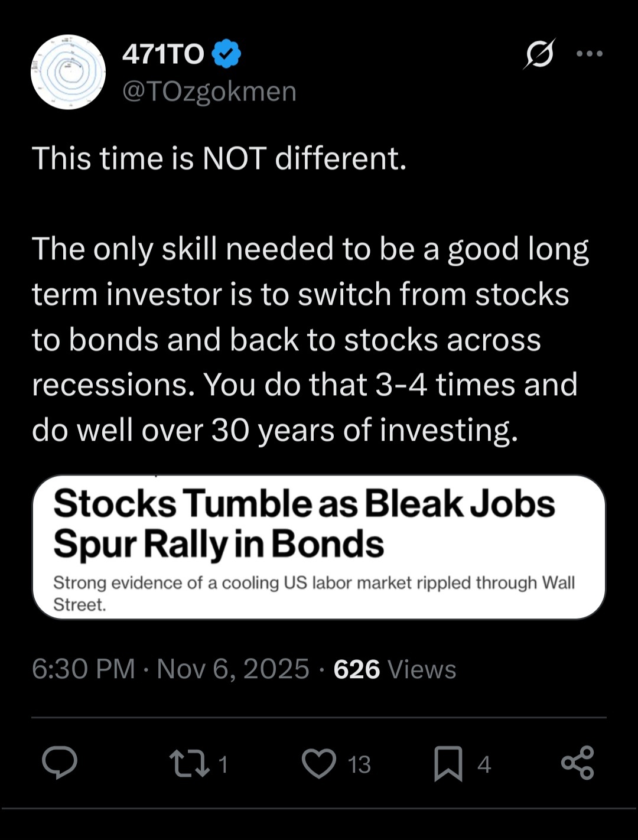Click the repost count of 1
The height and width of the screenshot is (840, 638).
point(223,764)
